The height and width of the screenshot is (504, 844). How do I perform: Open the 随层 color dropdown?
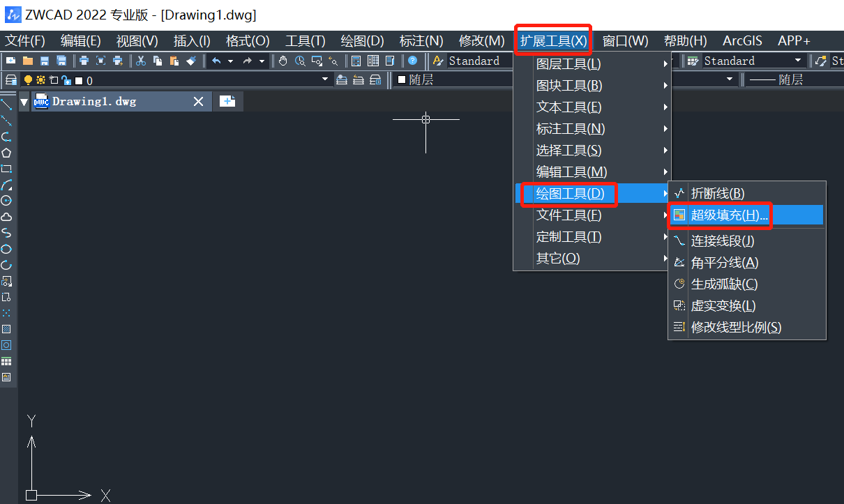[730, 79]
